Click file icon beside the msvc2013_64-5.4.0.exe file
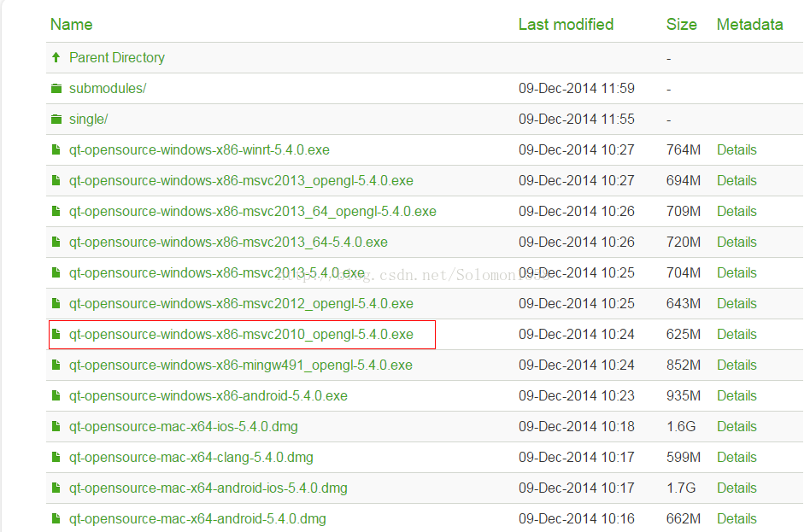This screenshot has width=810, height=532. coord(56,243)
